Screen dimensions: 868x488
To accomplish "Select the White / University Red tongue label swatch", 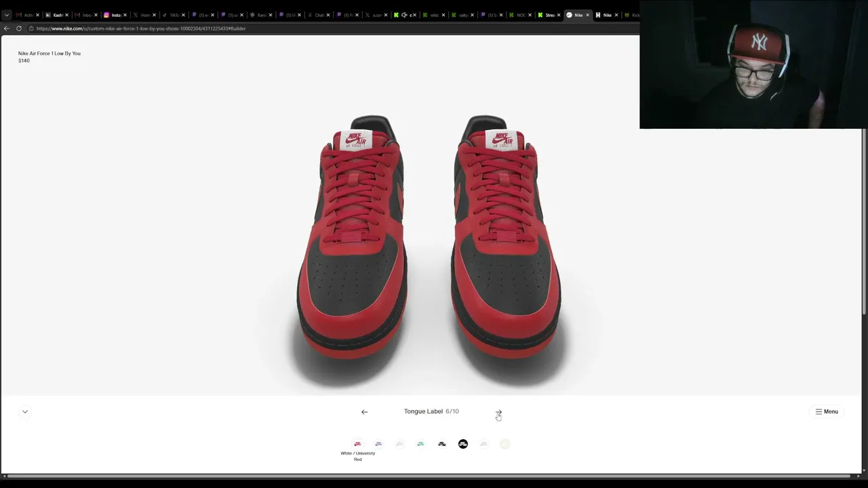I will point(357,444).
